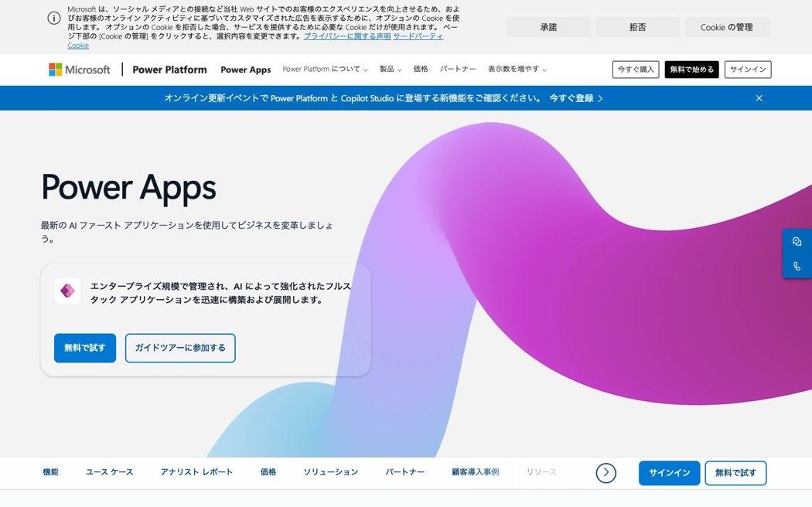Select パートナー tab in bottom navigation
This screenshot has height=507, width=812.
pos(405,472)
